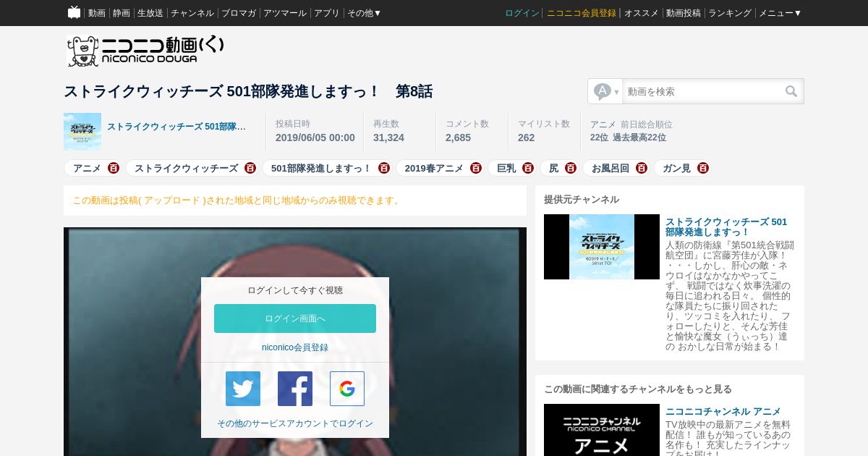Select the 501部隊発進しますっ！ tag

(321, 168)
